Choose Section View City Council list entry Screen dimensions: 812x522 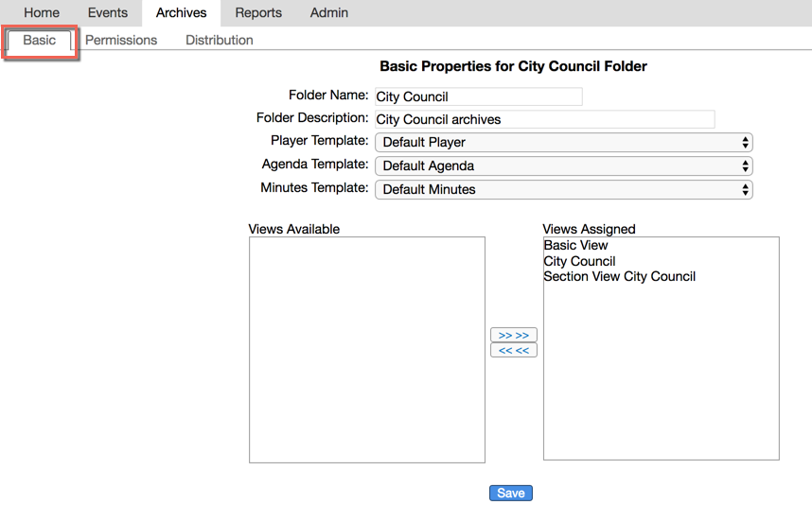[619, 277]
